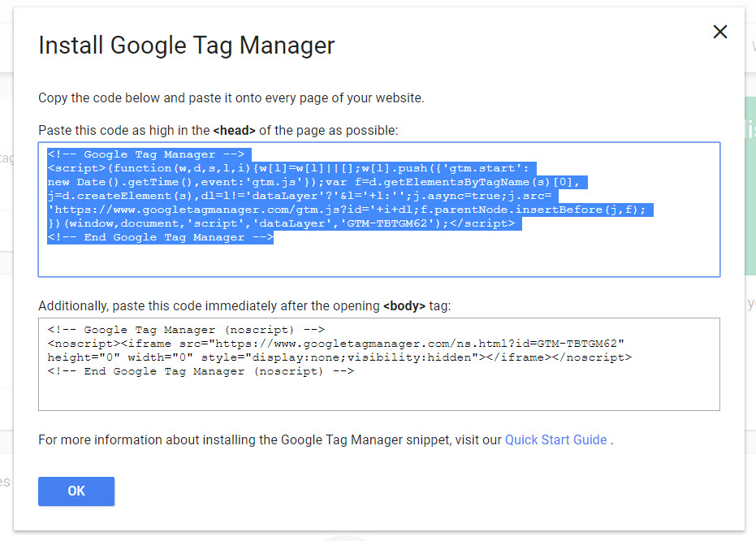Click the opening '<!-- Google Tag Manager -->' comment line
This screenshot has height=541, width=756.
tap(146, 154)
